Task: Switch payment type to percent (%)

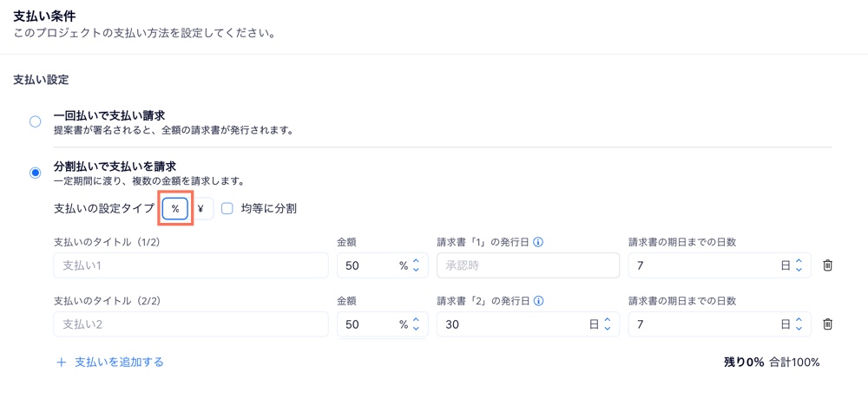Action: pos(175,209)
